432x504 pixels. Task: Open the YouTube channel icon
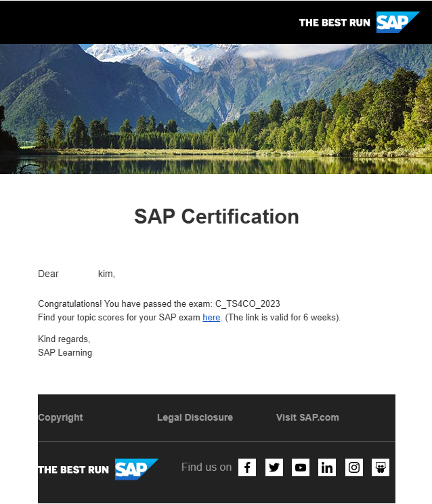[301, 467]
